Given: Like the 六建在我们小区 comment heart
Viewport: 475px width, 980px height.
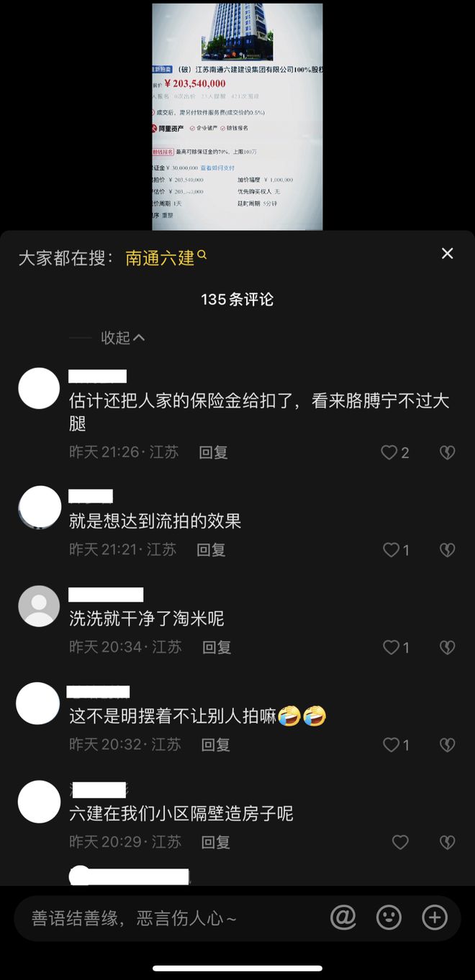Looking at the screenshot, I should point(400,842).
